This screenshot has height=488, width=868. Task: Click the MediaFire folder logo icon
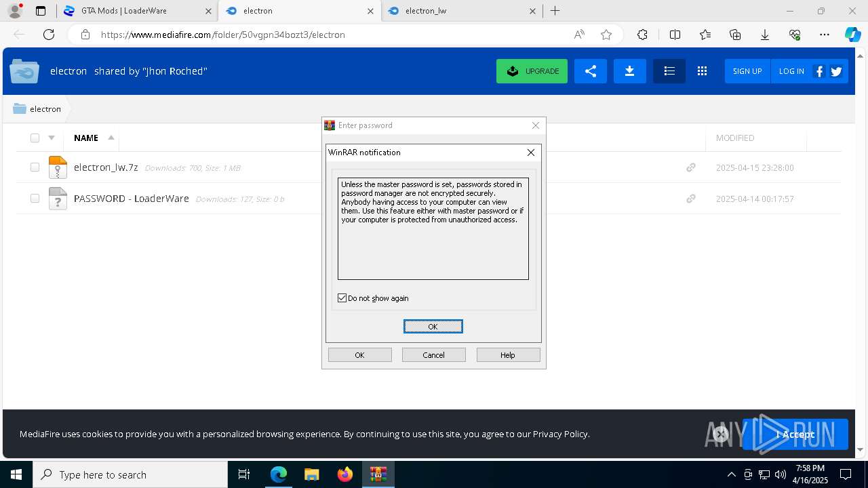24,71
